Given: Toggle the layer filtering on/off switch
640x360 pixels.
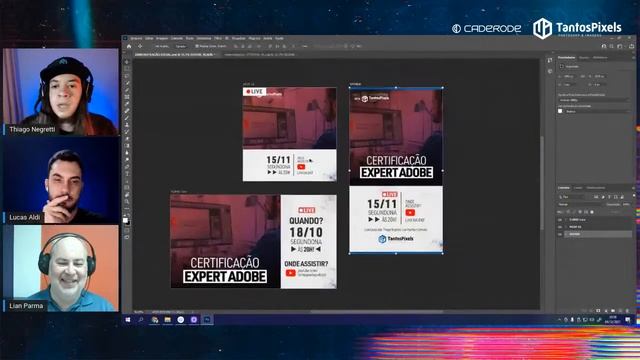Looking at the screenshot, I should pos(634,196).
